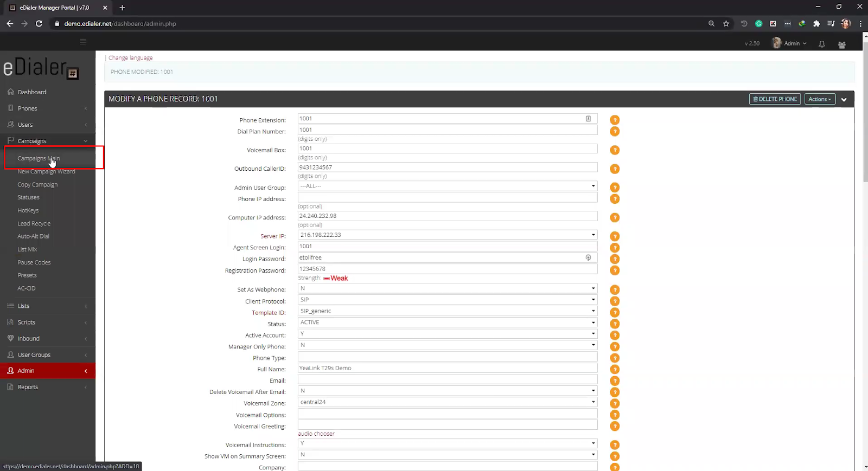Open Admin user menu in top bar
This screenshot has height=471, width=868.
(x=790, y=43)
